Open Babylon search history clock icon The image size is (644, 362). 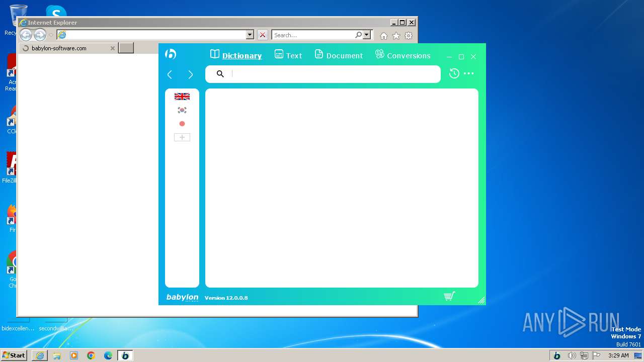click(x=454, y=73)
